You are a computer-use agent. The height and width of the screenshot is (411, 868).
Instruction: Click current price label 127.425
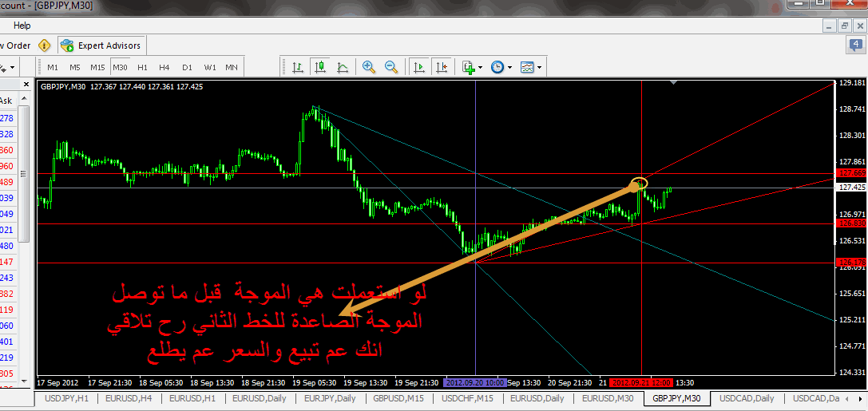point(852,188)
